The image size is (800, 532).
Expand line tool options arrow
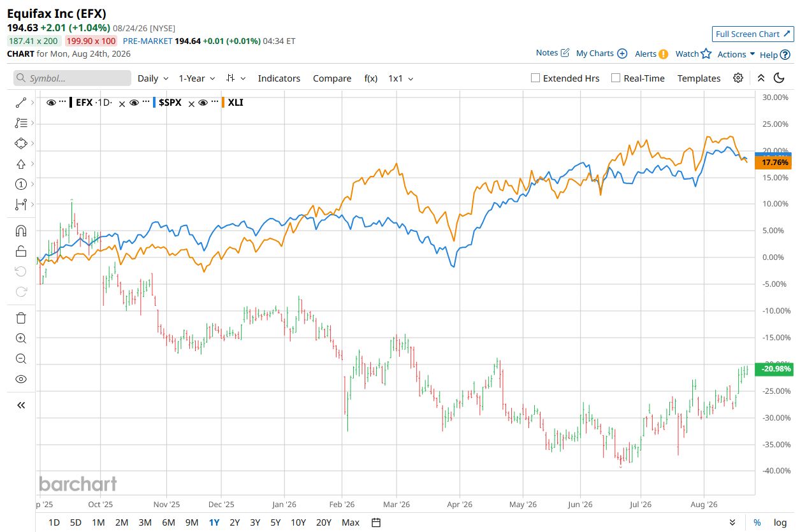click(33, 103)
